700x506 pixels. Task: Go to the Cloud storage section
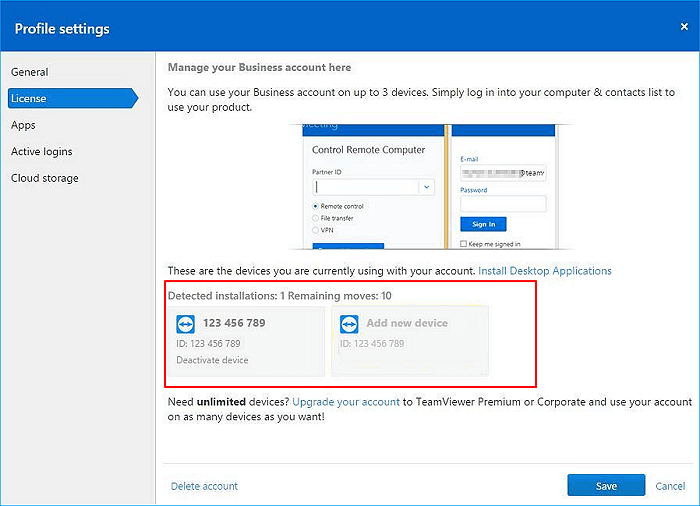coord(45,178)
